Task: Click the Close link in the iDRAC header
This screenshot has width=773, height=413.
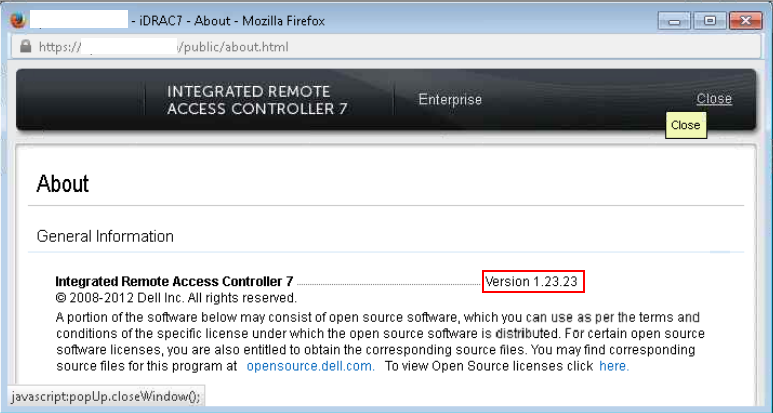Action: (714, 99)
